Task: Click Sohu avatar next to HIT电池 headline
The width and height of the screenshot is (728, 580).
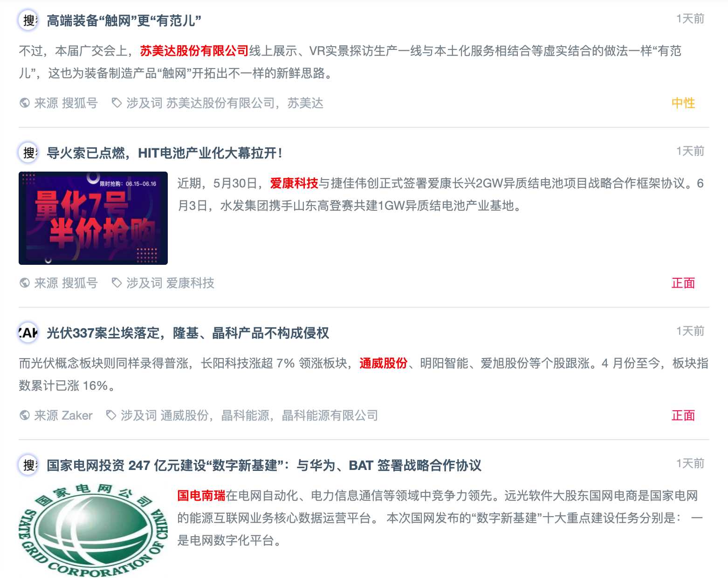Action: (28, 152)
